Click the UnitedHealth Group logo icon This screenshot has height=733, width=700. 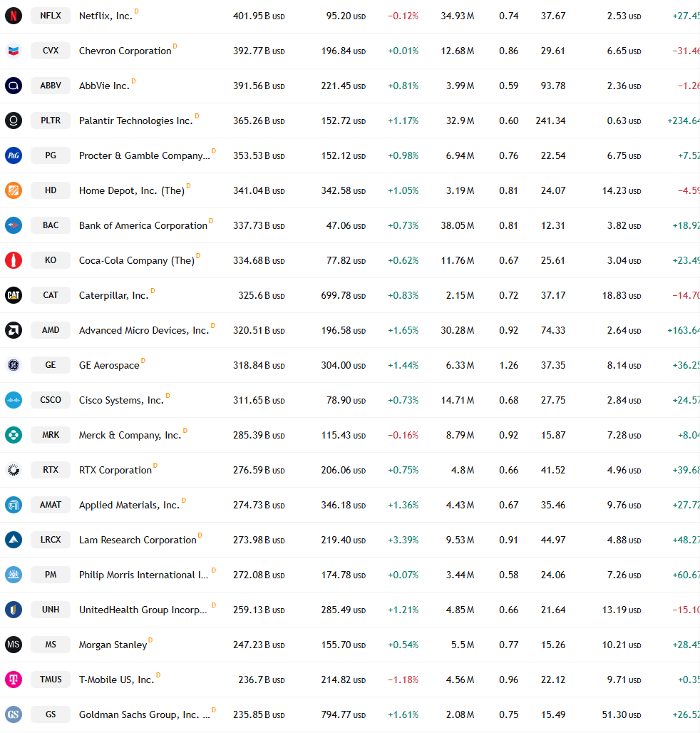coord(14,610)
